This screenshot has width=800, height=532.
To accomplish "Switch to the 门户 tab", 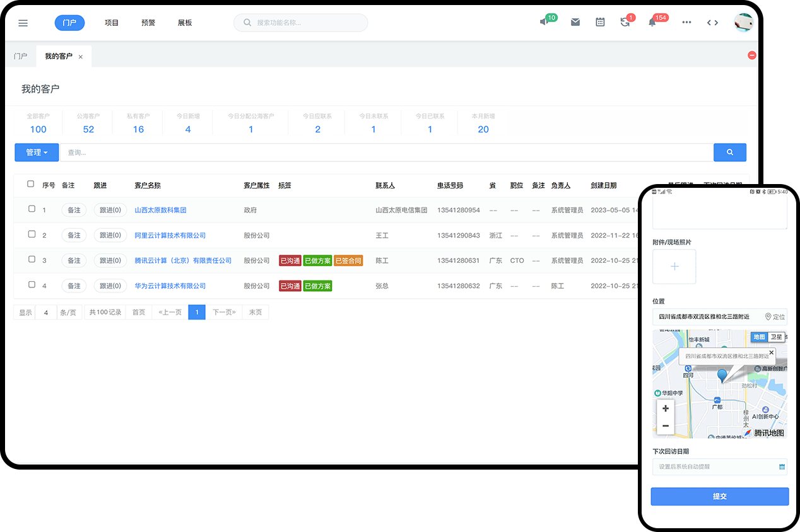I will [20, 56].
